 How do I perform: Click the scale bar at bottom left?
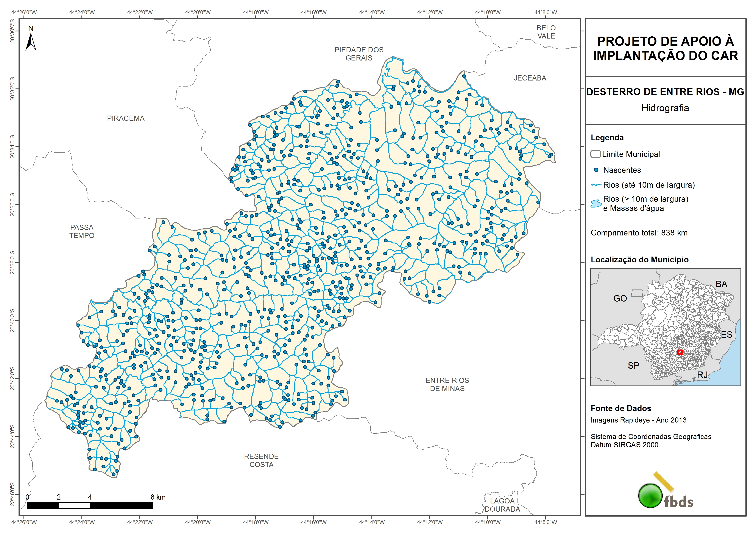pyautogui.click(x=90, y=506)
